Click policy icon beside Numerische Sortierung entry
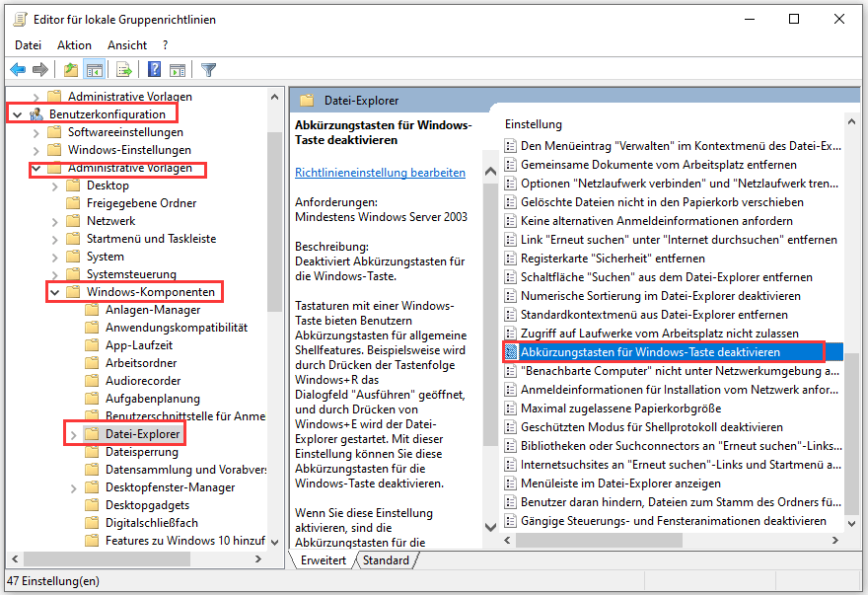This screenshot has width=868, height=595. point(510,296)
